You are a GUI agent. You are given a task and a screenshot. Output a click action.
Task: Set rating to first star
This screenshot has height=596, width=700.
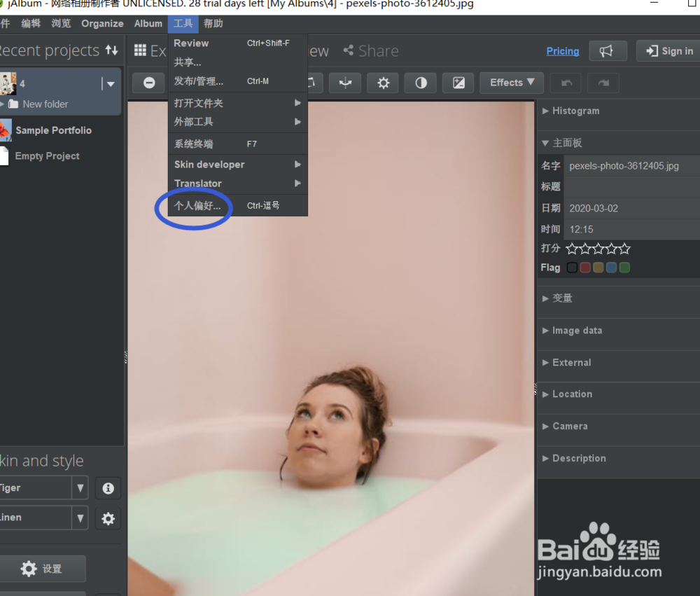point(572,249)
